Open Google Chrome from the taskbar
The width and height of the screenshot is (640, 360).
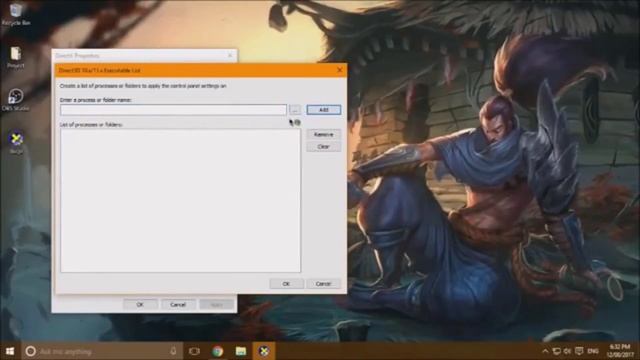(x=218, y=351)
